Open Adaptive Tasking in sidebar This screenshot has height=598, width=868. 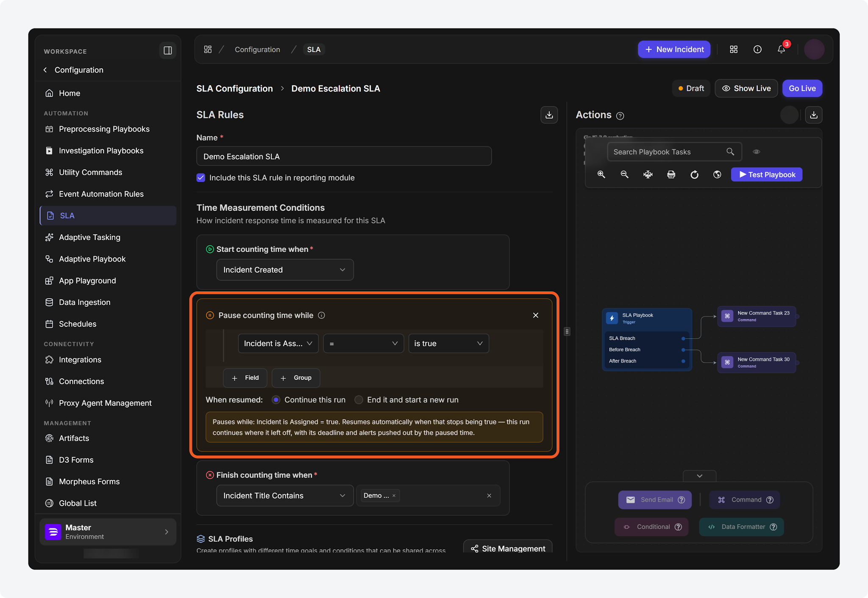point(89,237)
